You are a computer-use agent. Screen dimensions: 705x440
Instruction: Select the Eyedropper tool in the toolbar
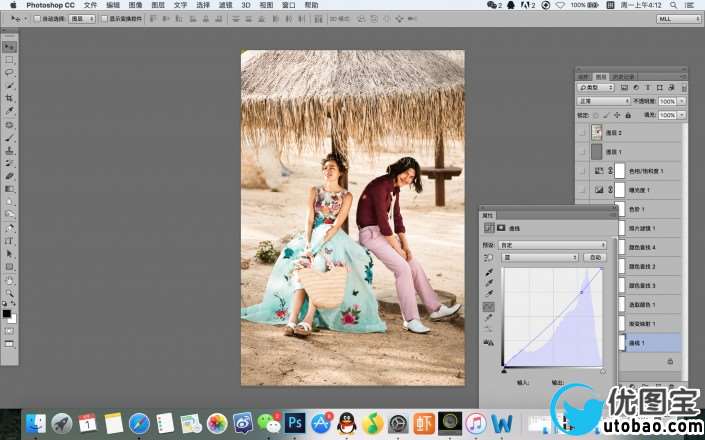[x=10, y=112]
